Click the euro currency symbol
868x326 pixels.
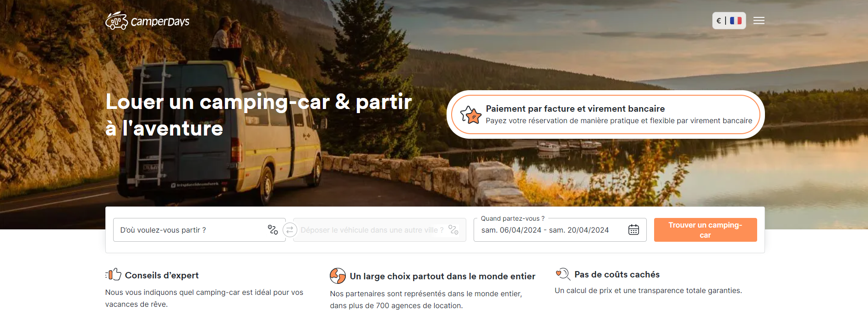[719, 21]
